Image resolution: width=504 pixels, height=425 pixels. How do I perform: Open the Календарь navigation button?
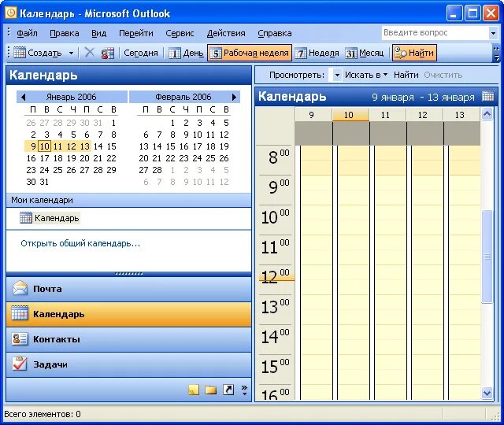click(x=128, y=314)
